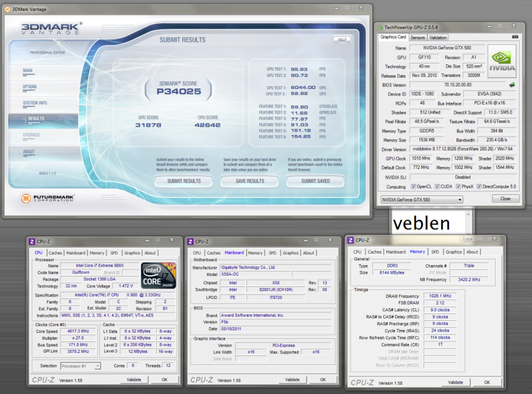Open About tab in CPU-Z Mainboard window
This screenshot has width=532, height=394.
pyautogui.click(x=308, y=253)
